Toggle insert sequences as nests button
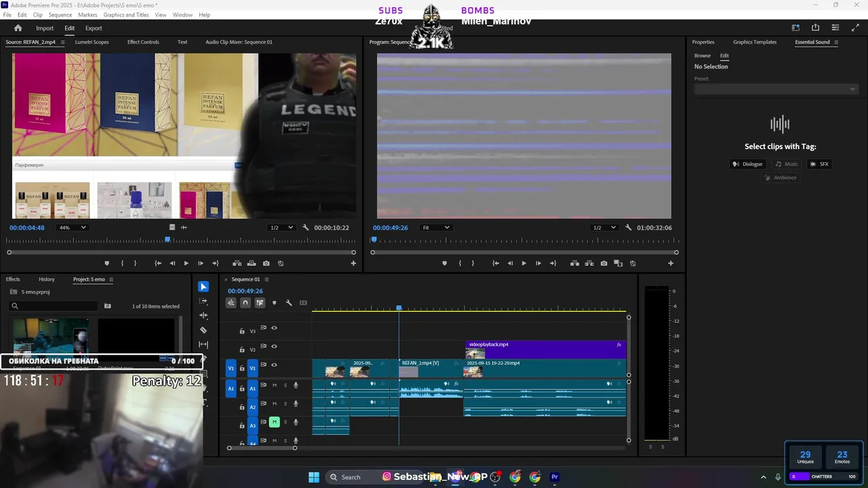This screenshot has width=868, height=488. 231,303
